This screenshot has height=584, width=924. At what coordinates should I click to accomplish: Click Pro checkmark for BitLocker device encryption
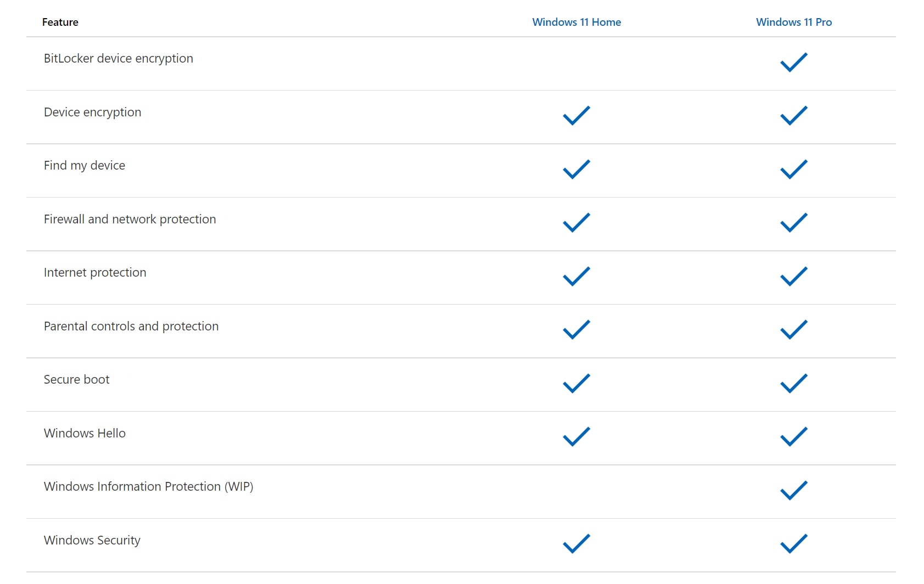click(x=794, y=62)
